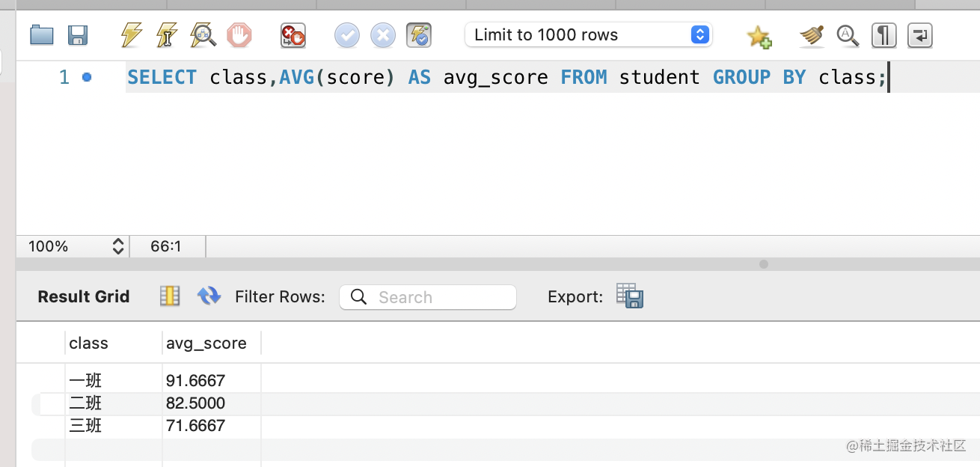This screenshot has width=980, height=467.
Task: Execute the query with the lightning bolt
Action: [x=132, y=35]
